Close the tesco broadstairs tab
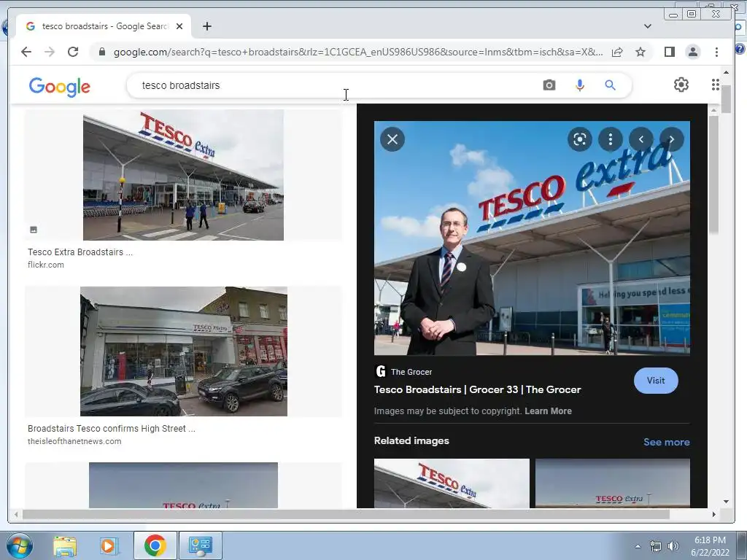The image size is (747, 560). point(179,27)
